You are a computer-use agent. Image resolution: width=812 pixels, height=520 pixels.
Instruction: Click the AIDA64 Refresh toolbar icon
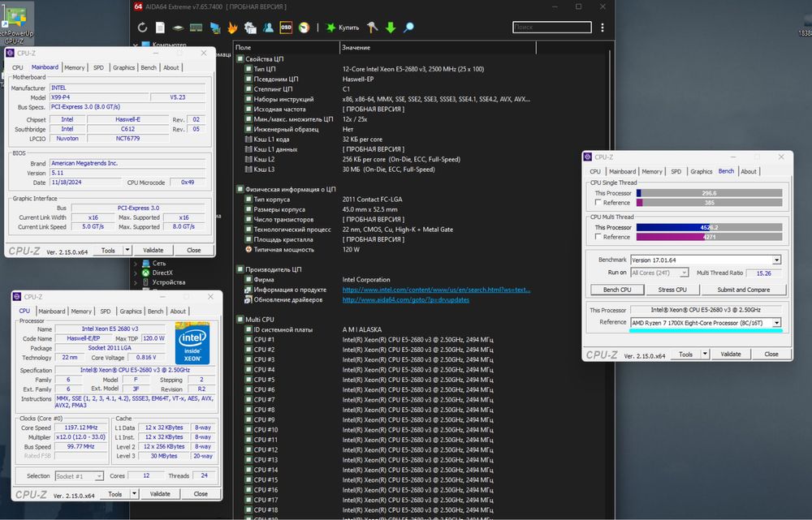click(x=142, y=28)
